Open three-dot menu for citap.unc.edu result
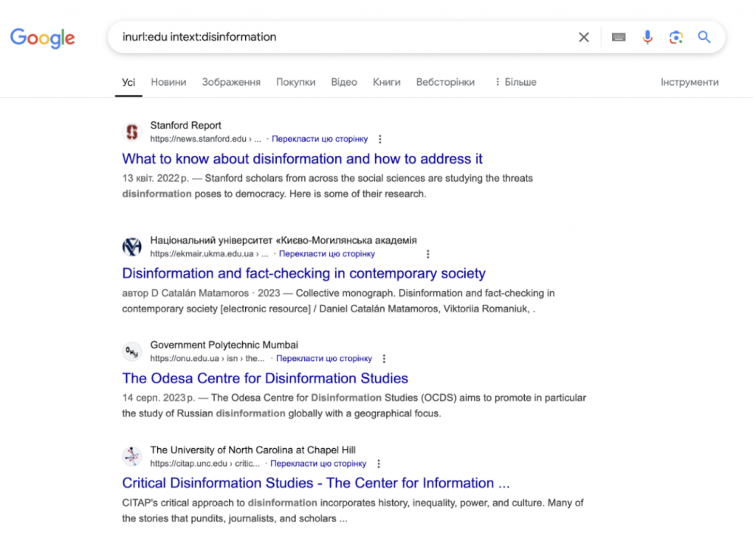This screenshot has height=550, width=756. (x=379, y=464)
